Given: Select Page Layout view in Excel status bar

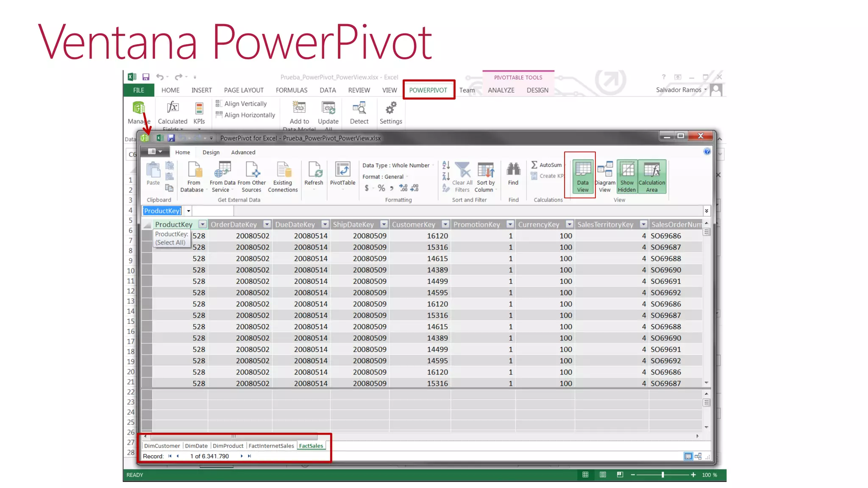Looking at the screenshot, I should point(603,475).
